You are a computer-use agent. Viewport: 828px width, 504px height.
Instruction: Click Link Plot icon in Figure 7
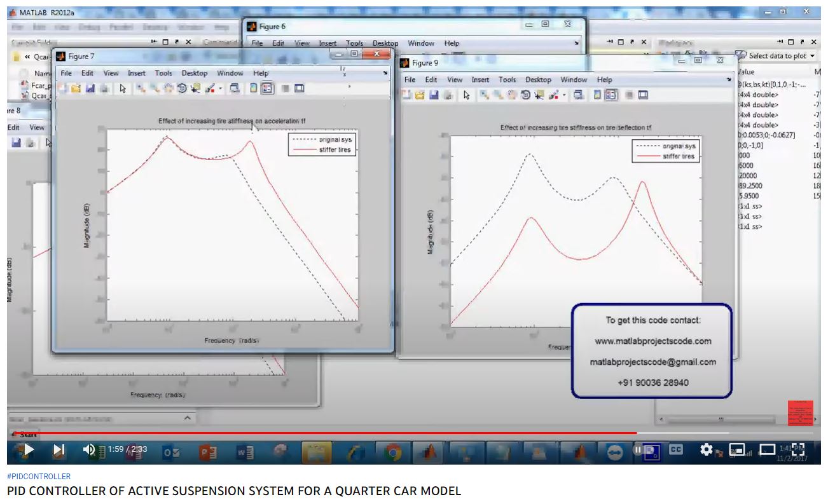click(235, 89)
